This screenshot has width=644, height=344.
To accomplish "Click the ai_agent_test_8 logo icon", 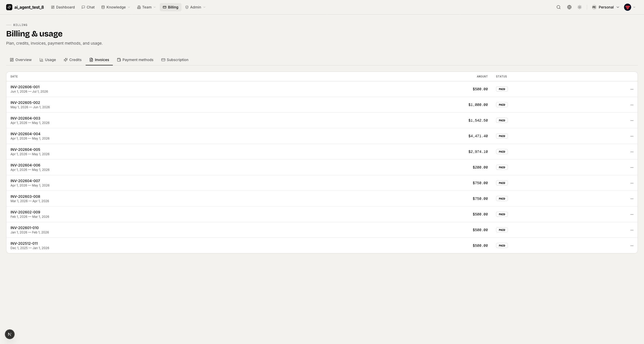I will (9, 7).
